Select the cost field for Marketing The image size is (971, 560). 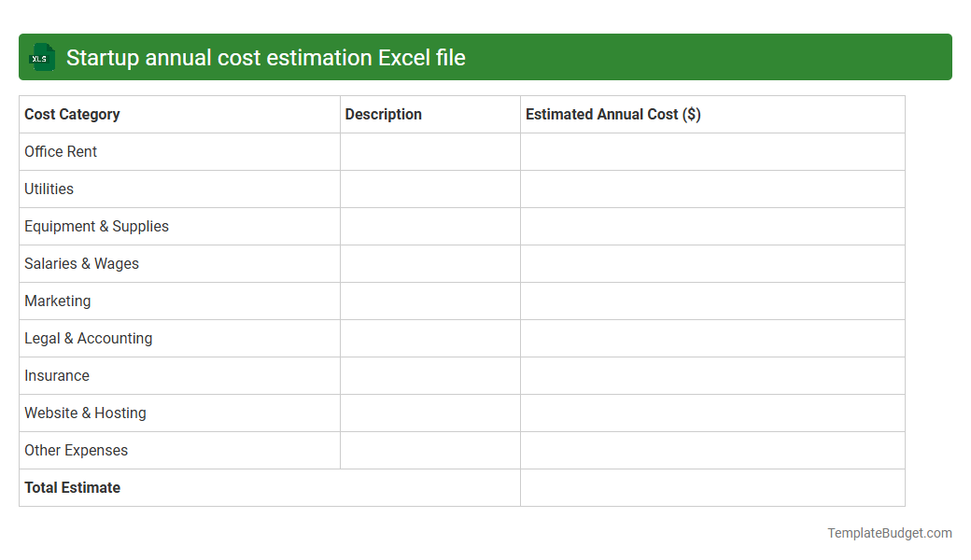[712, 301]
